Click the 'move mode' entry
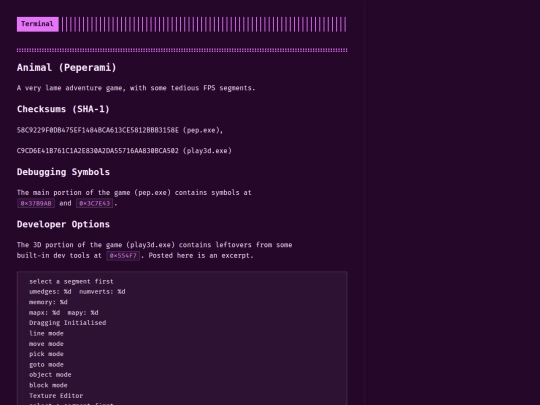Image resolution: width=540 pixels, height=405 pixels. (x=46, y=344)
